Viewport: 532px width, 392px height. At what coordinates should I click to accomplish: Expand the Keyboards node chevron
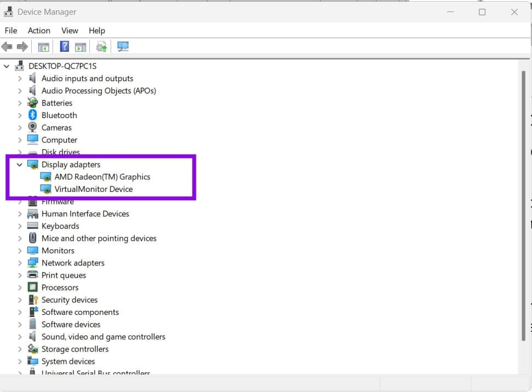pyautogui.click(x=20, y=226)
